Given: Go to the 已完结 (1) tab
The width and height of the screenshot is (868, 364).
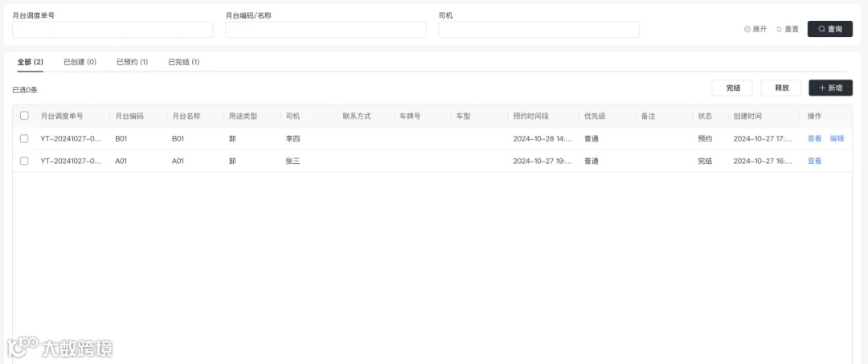Looking at the screenshot, I should (x=184, y=62).
